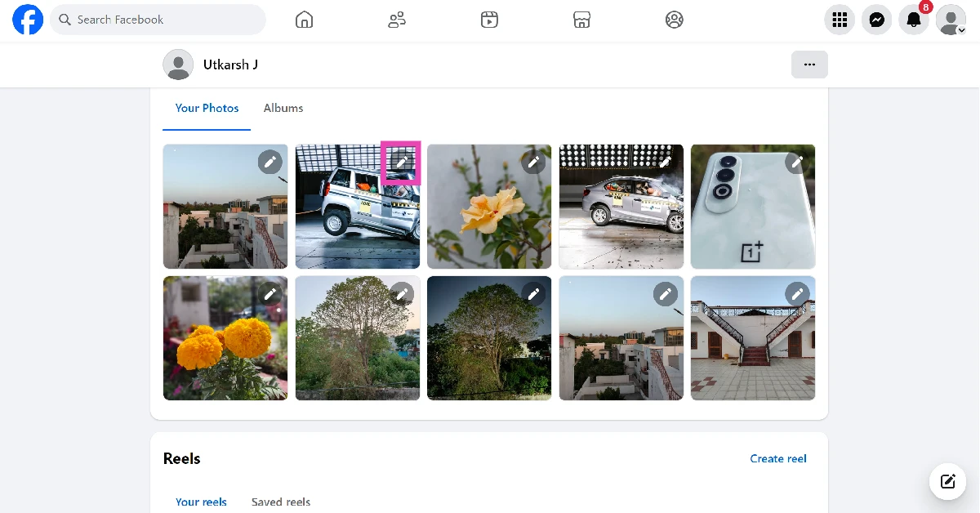Click the edit pencil on the marigold photo

pyautogui.click(x=270, y=293)
